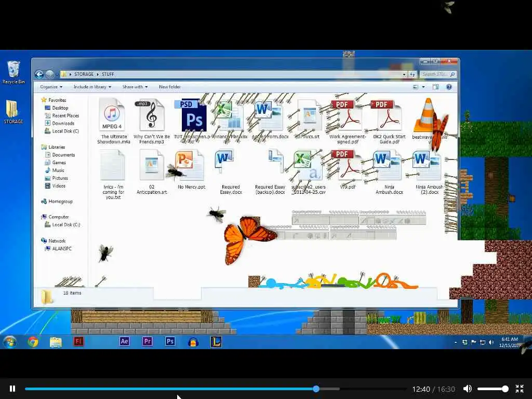The image size is (532, 399).
Task: Open Photoshop from taskbar
Action: 170,341
